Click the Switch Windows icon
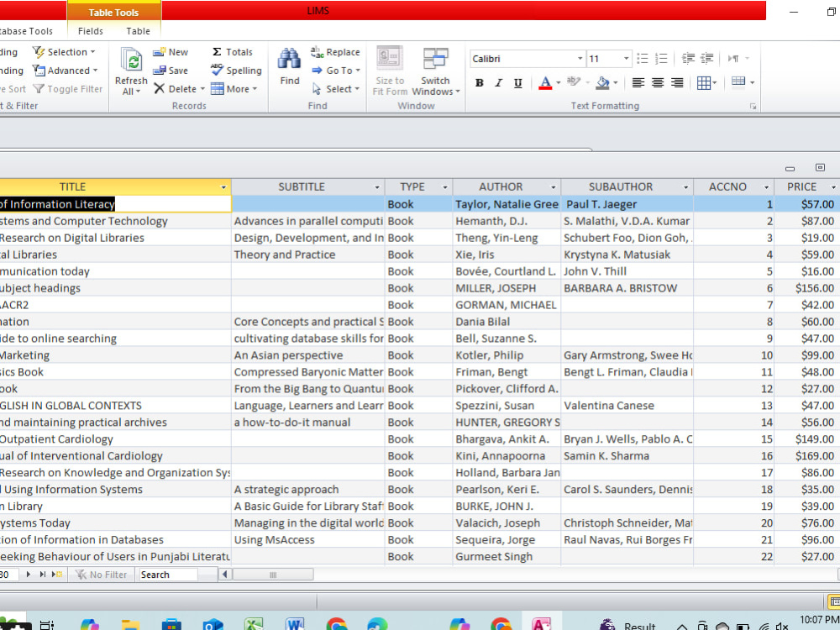 point(435,59)
